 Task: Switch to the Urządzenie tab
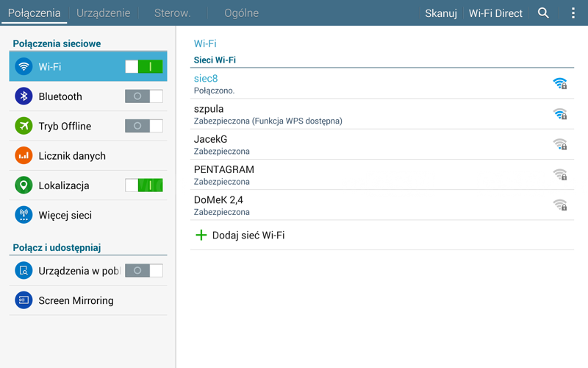104,13
